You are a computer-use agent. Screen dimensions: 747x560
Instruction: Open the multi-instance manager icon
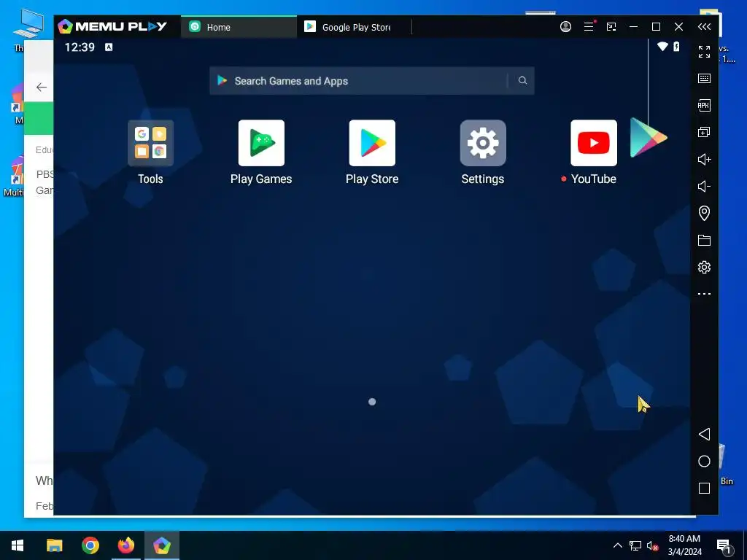(x=704, y=132)
